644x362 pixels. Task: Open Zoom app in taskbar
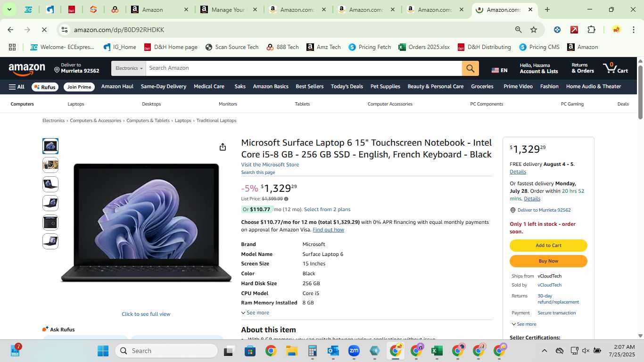click(x=354, y=351)
